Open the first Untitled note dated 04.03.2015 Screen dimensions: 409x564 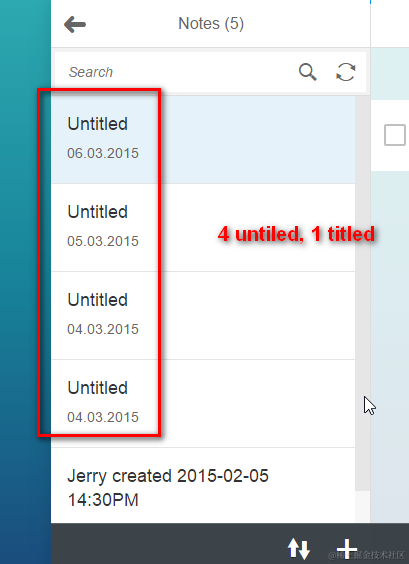(x=203, y=316)
